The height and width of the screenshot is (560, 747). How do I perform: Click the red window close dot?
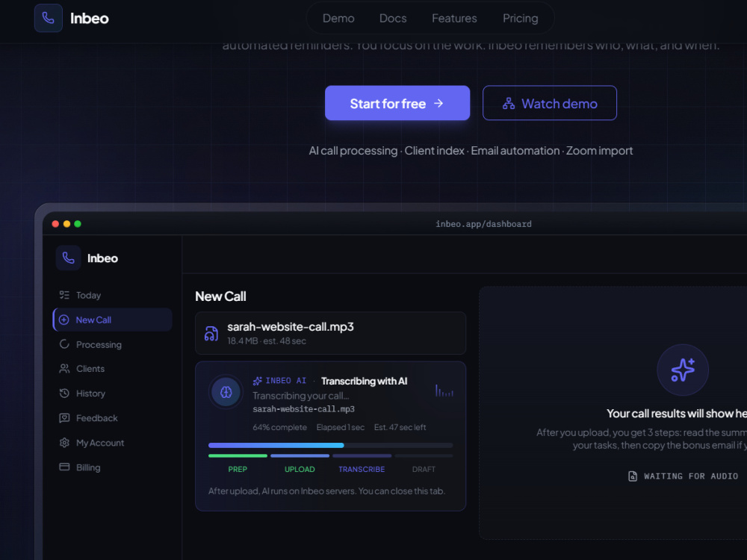(55, 224)
